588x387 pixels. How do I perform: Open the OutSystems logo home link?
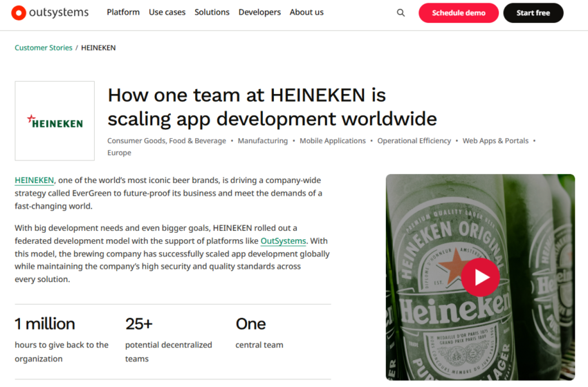click(50, 12)
